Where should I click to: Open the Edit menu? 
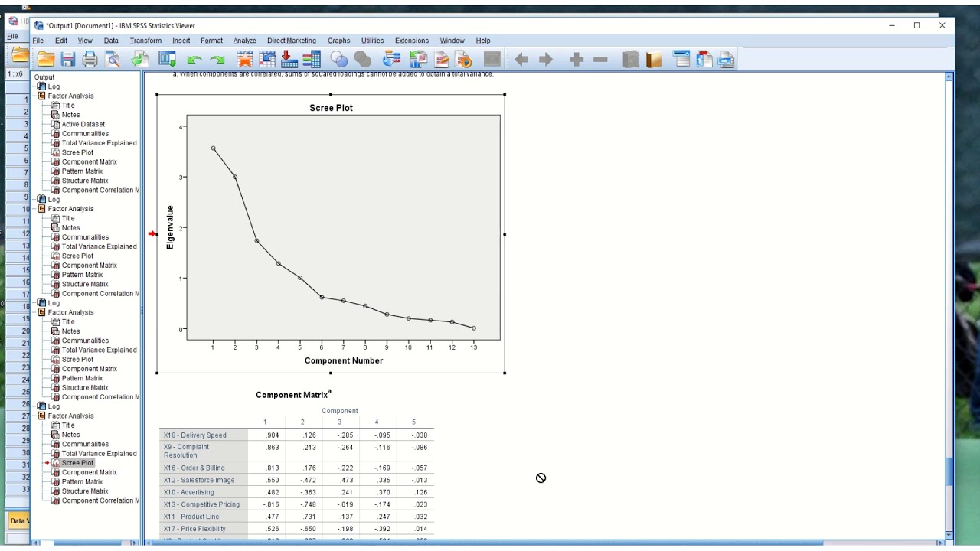click(61, 41)
